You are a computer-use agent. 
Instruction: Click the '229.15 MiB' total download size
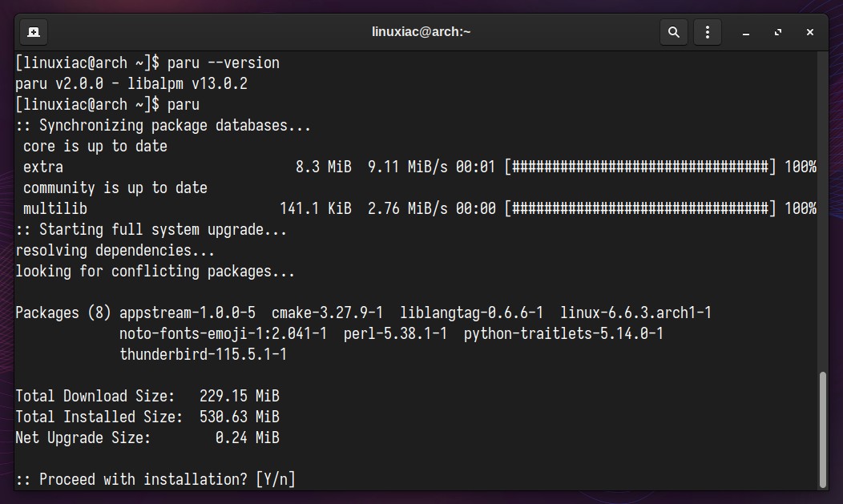tap(240, 396)
